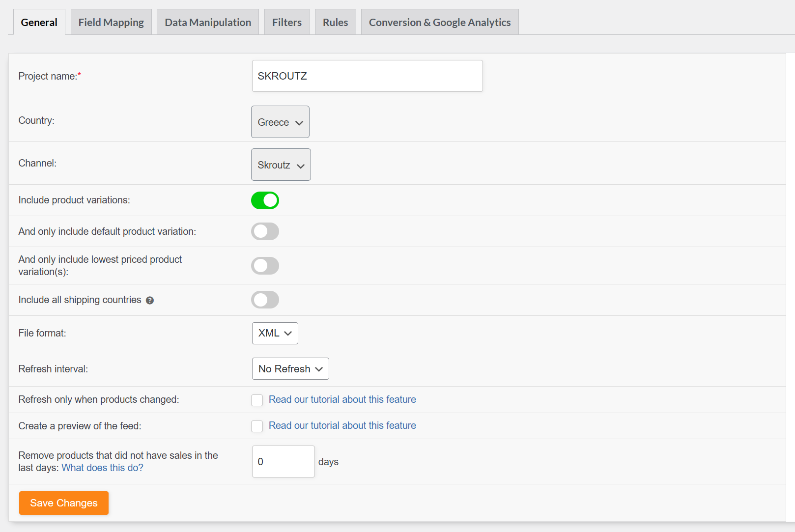
Task: Go to the Filters tab
Action: tap(287, 23)
